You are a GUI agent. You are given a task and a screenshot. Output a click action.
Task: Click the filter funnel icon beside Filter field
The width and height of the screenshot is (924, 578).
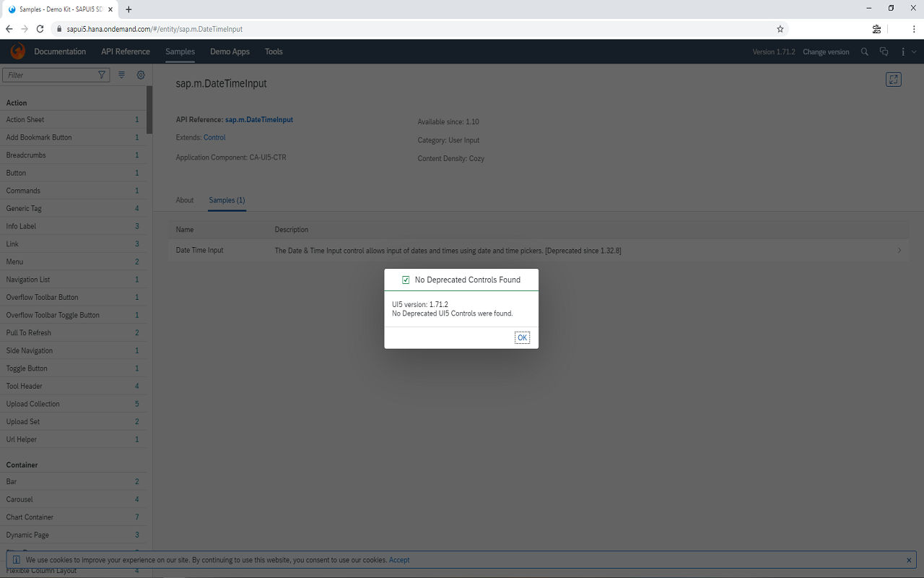tap(102, 74)
